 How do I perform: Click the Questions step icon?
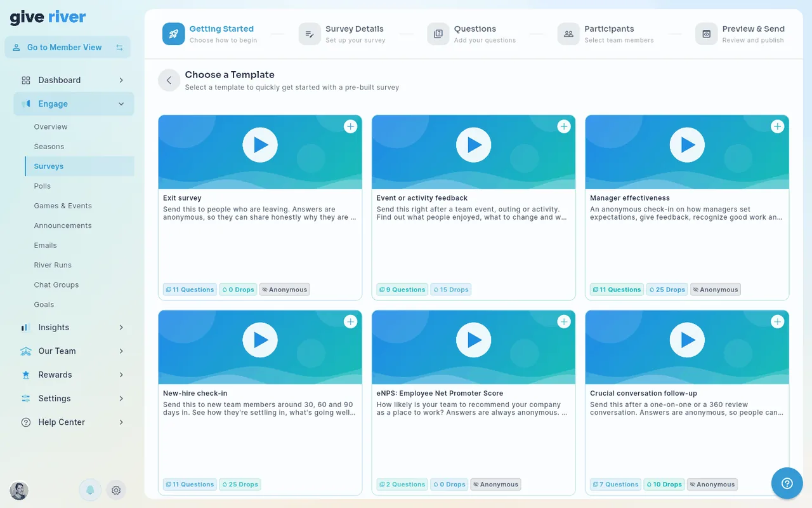[x=438, y=34]
